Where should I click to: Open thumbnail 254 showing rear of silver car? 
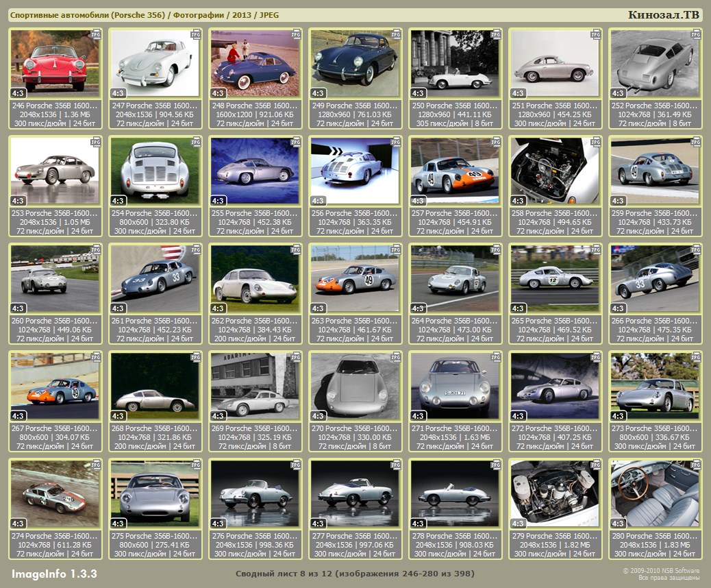pos(155,171)
